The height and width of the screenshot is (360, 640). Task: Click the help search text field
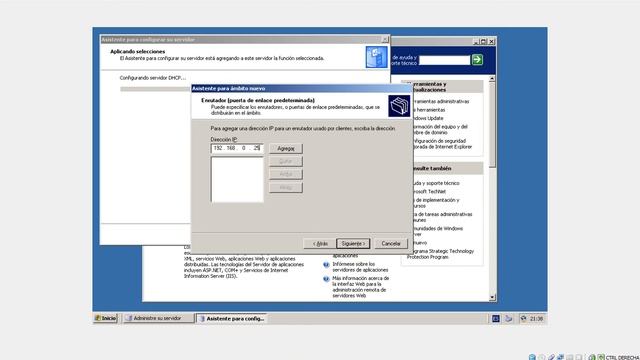click(444, 60)
